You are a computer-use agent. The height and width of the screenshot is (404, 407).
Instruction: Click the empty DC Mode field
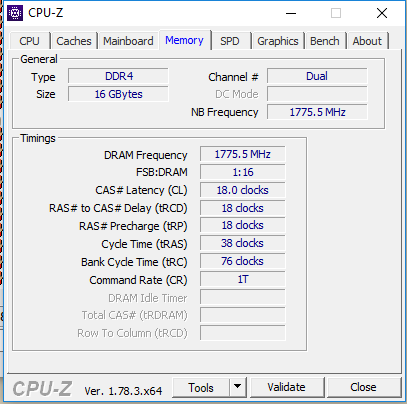tap(317, 94)
